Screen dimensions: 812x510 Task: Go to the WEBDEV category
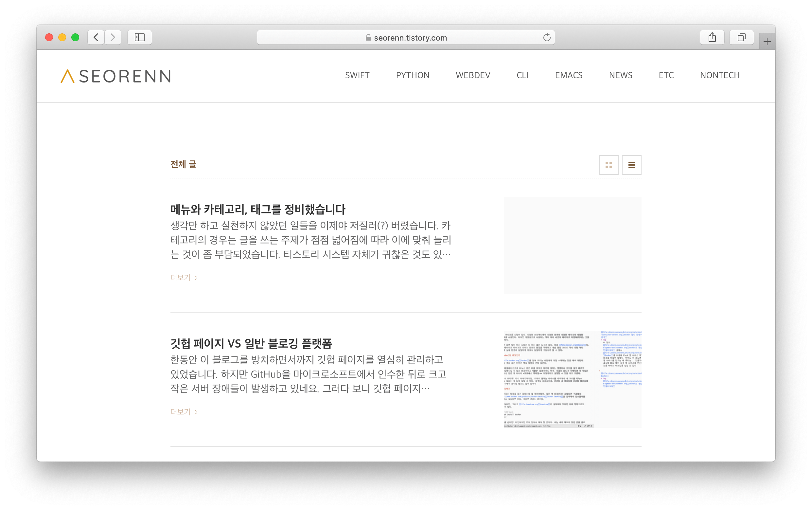click(x=472, y=75)
